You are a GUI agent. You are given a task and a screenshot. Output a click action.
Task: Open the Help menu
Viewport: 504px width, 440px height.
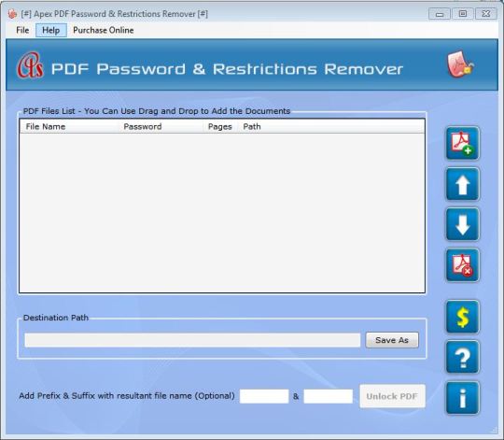51,30
